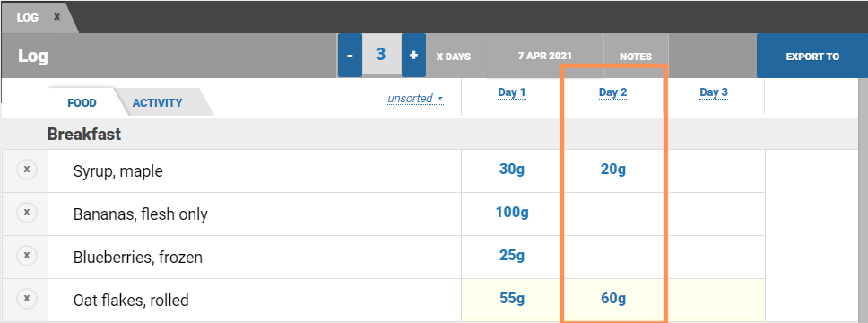Edit Syrup maple Day 1 amount 30g

pos(512,170)
